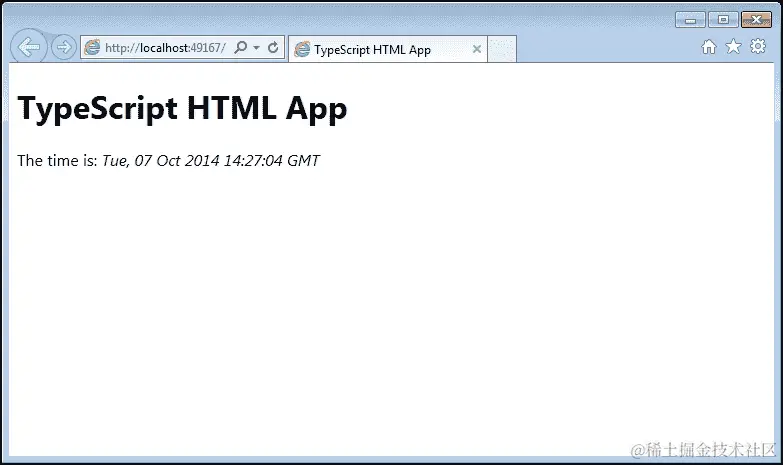The width and height of the screenshot is (783, 465).
Task: Close the TypeScript HTML App tab
Action: [477, 49]
